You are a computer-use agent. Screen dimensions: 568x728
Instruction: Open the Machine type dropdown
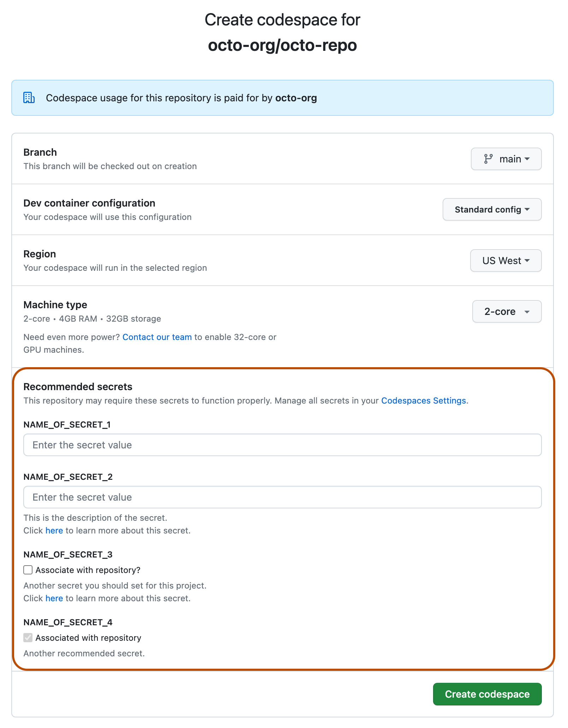pos(507,311)
